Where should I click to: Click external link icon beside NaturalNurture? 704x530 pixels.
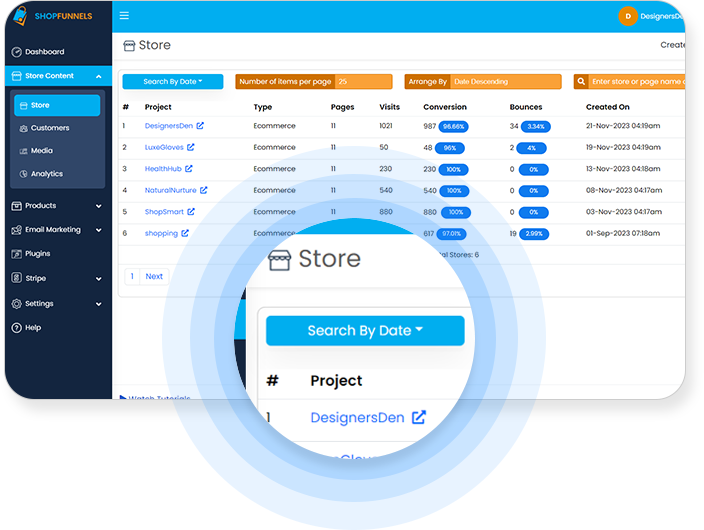click(x=204, y=190)
